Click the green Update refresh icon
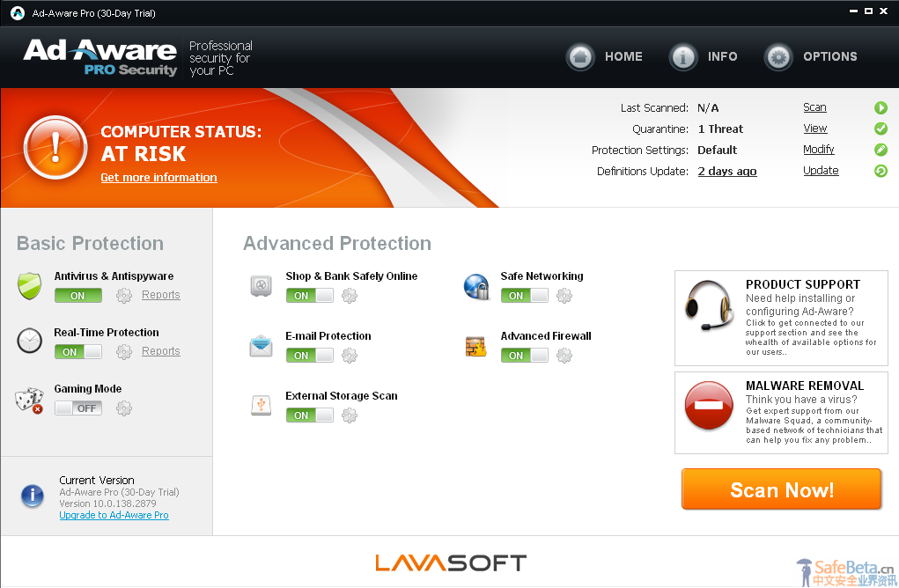Image resolution: width=899 pixels, height=588 pixels. point(881,171)
